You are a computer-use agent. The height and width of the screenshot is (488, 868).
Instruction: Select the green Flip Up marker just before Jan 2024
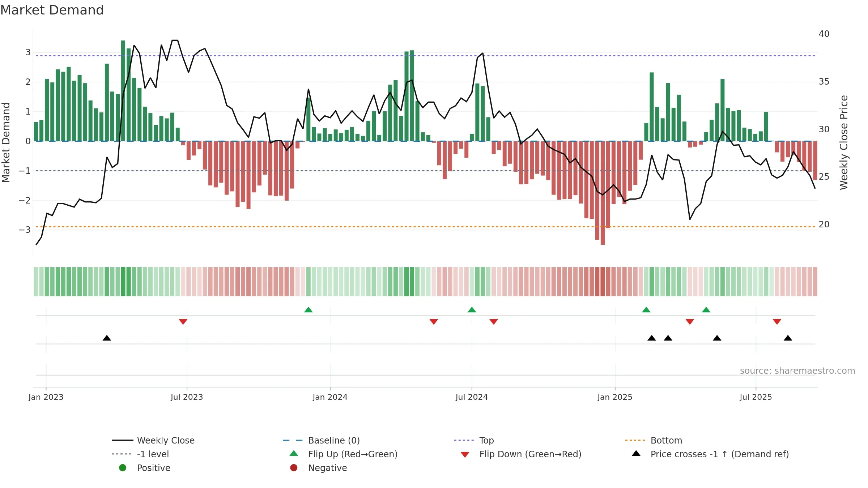pos(309,310)
